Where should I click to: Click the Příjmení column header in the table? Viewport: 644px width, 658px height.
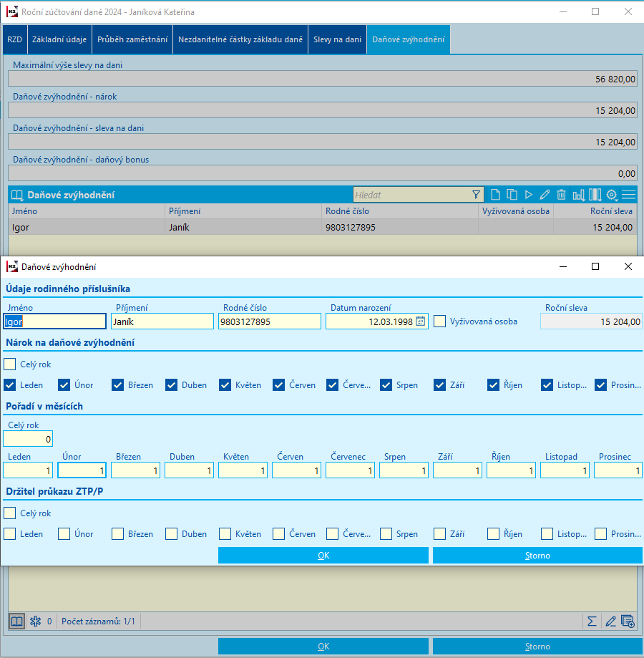coord(243,211)
